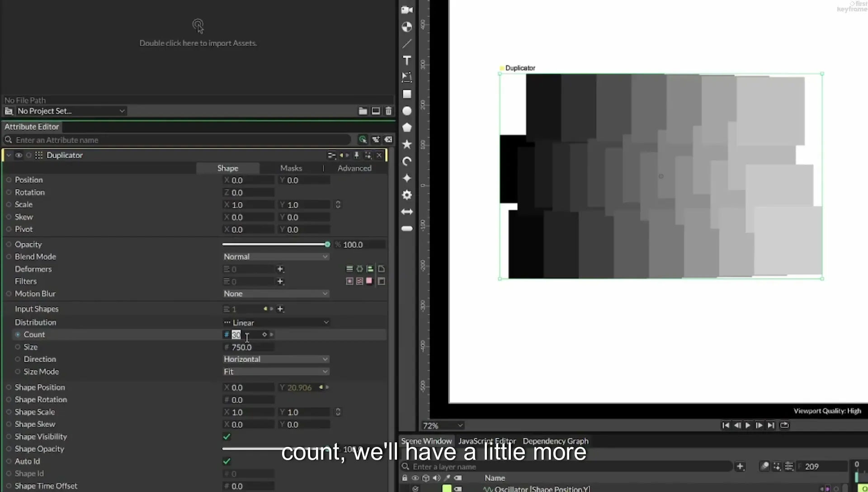Select the Ellipse shape tool
868x492 pixels.
[407, 111]
